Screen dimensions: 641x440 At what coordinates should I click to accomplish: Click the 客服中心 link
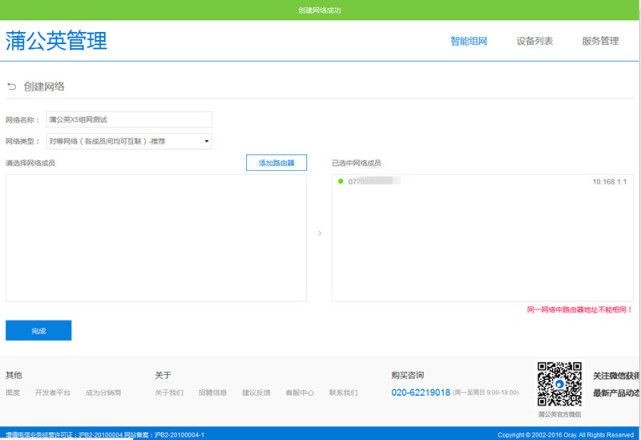pos(299,393)
